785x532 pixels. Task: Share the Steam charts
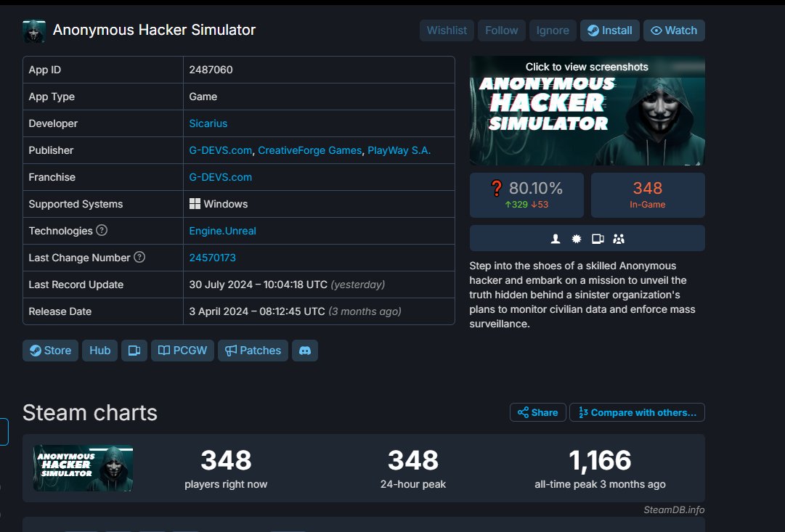pos(537,412)
